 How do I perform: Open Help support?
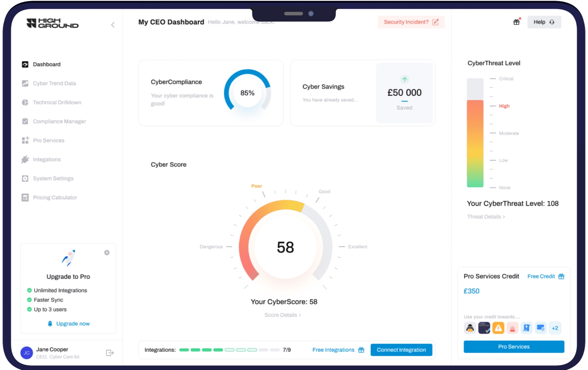click(x=544, y=22)
